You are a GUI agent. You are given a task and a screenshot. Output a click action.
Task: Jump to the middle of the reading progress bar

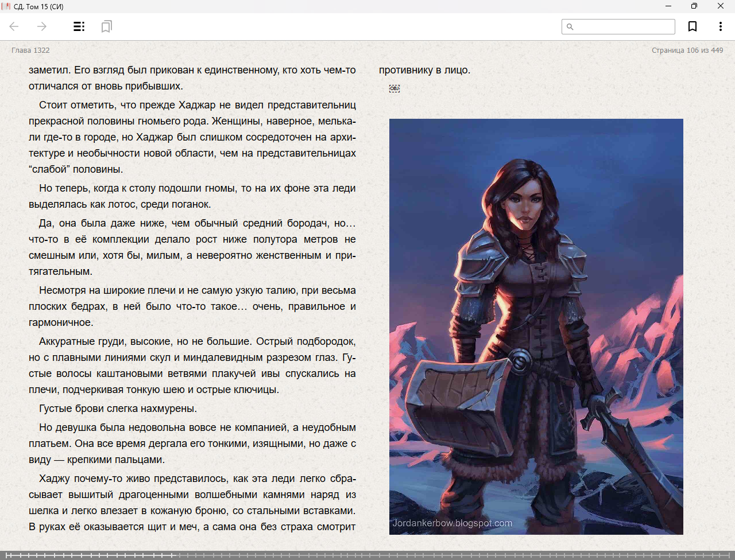tap(367, 555)
